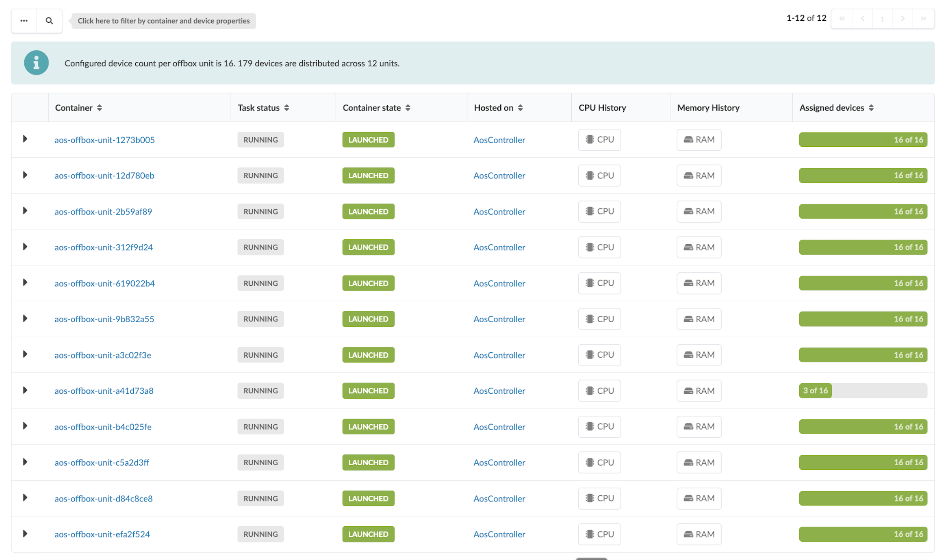The height and width of the screenshot is (560, 946).
Task: Expand row aos-offbox-unit-2b59af89
Action: [x=25, y=211]
